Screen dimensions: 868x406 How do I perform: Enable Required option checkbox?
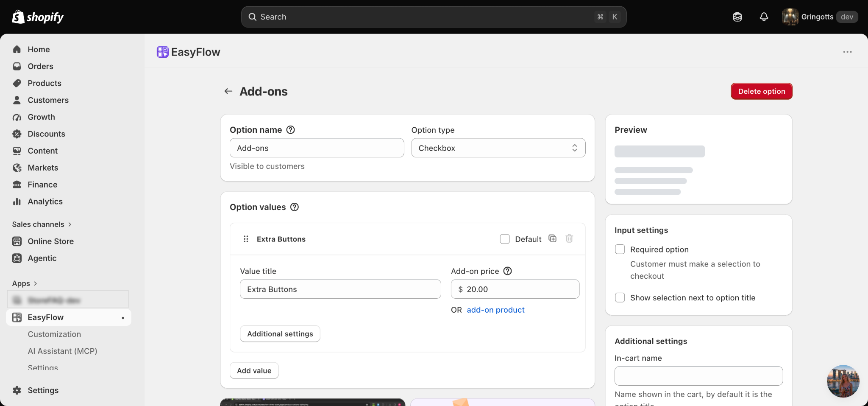620,249
